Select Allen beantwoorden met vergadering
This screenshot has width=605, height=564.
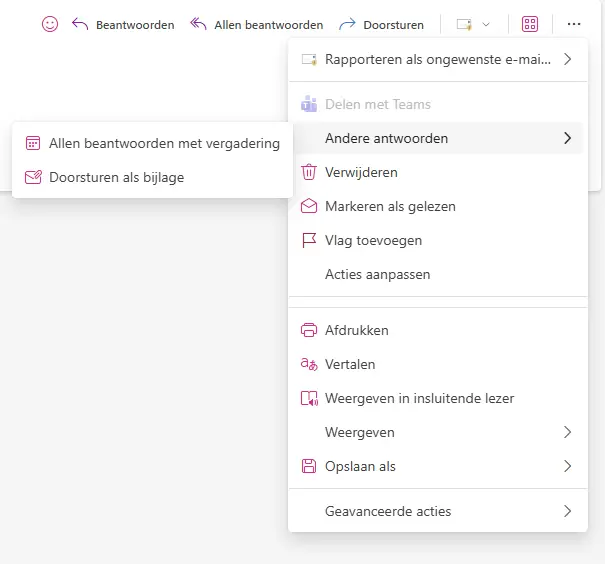pos(152,144)
